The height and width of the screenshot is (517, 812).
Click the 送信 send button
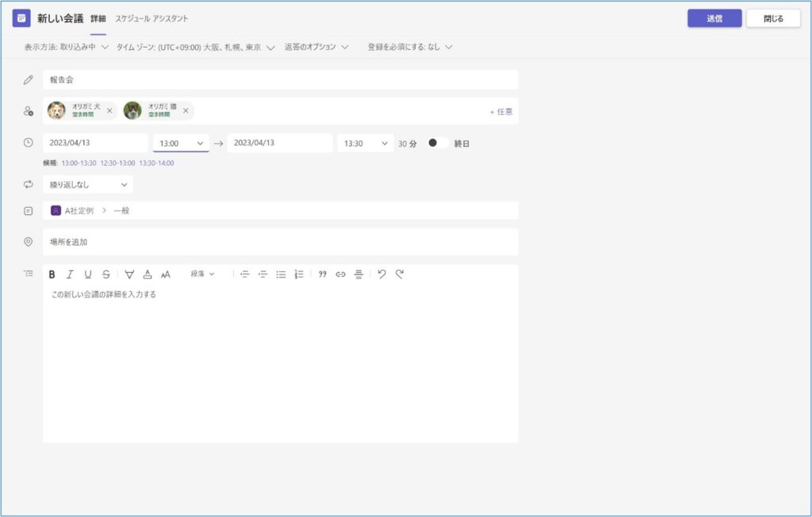click(714, 18)
